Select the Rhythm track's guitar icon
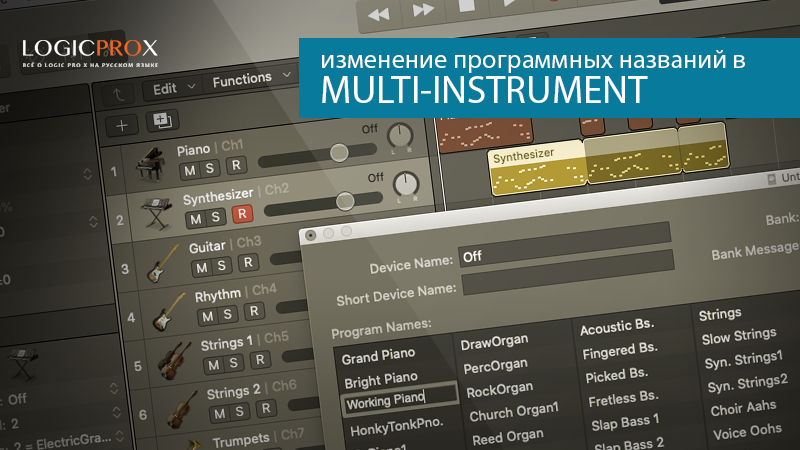 (168, 311)
